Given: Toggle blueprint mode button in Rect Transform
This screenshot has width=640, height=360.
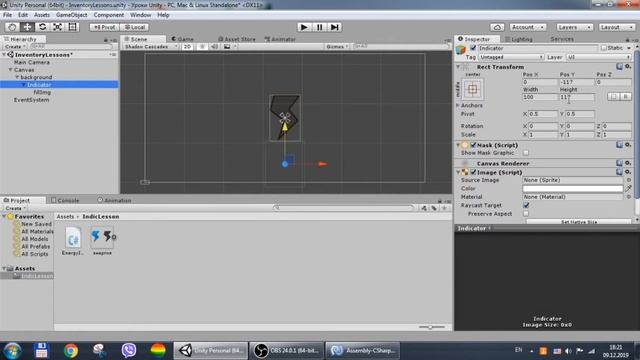Looking at the screenshot, I should pos(613,97).
